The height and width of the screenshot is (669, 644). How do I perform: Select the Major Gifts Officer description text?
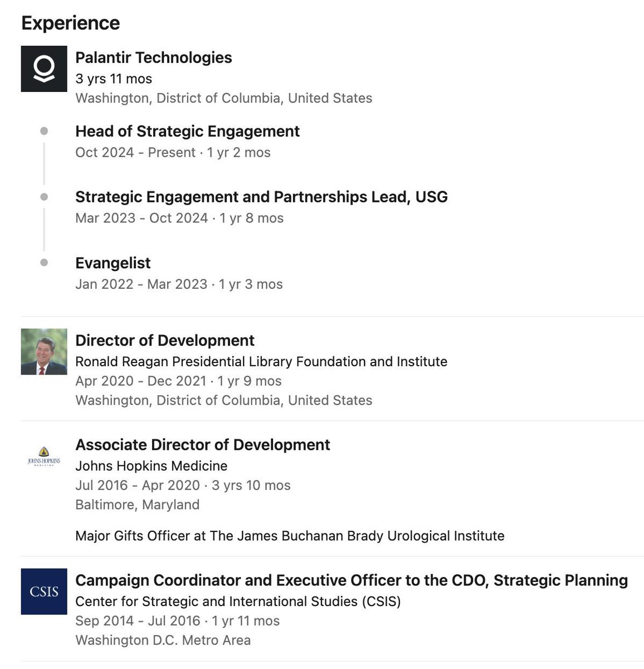point(290,536)
